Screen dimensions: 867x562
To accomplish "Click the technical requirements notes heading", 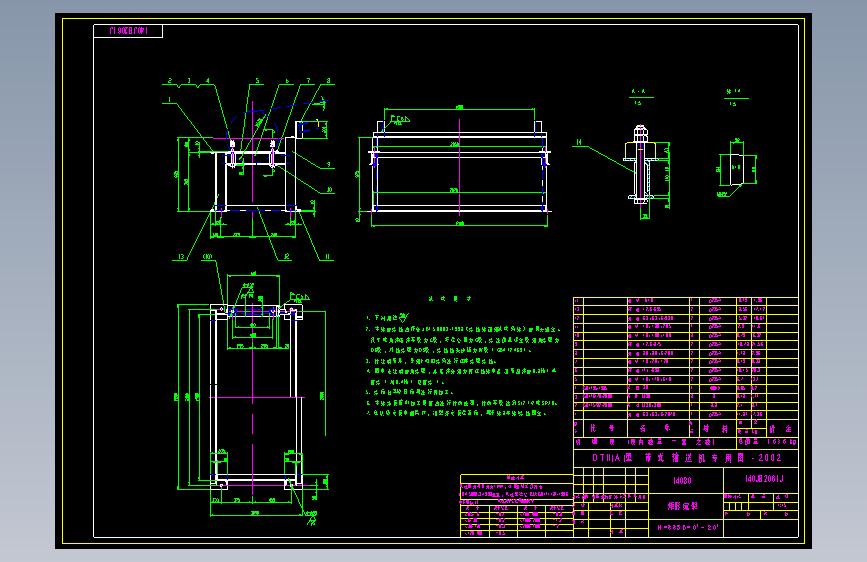I will [x=450, y=299].
